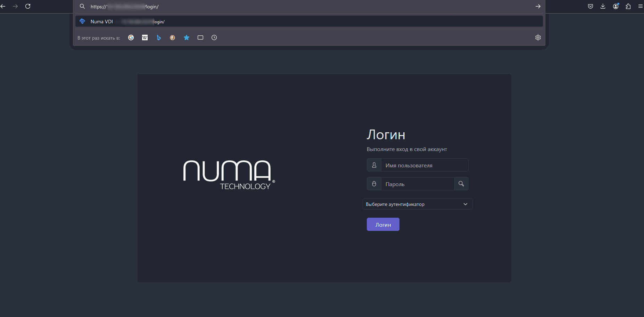The image size is (644, 317).
Task: Search with Google in the address bar
Action: (x=131, y=37)
